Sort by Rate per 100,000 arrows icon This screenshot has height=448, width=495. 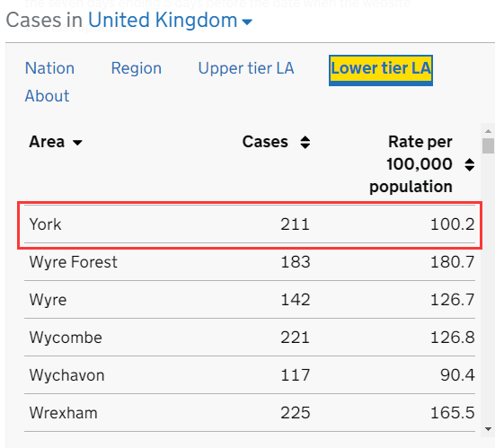(x=470, y=164)
